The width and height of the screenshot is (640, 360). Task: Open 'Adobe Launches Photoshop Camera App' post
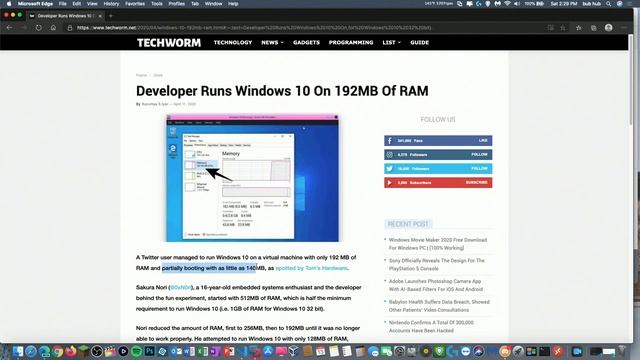coord(436,285)
